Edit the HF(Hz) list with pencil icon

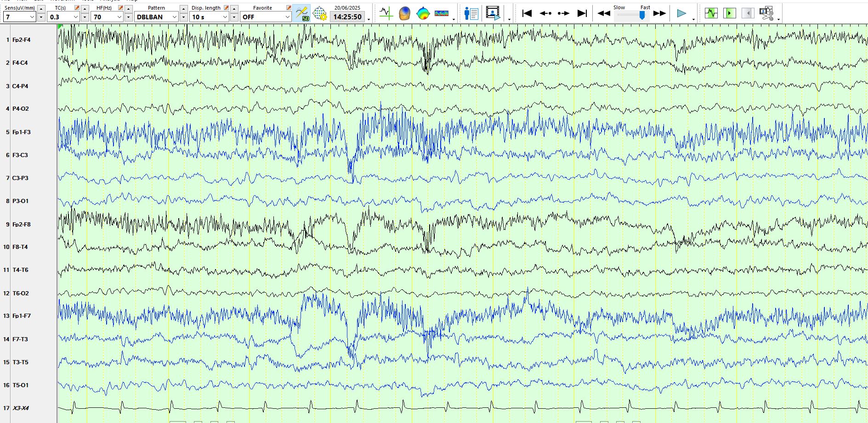120,8
